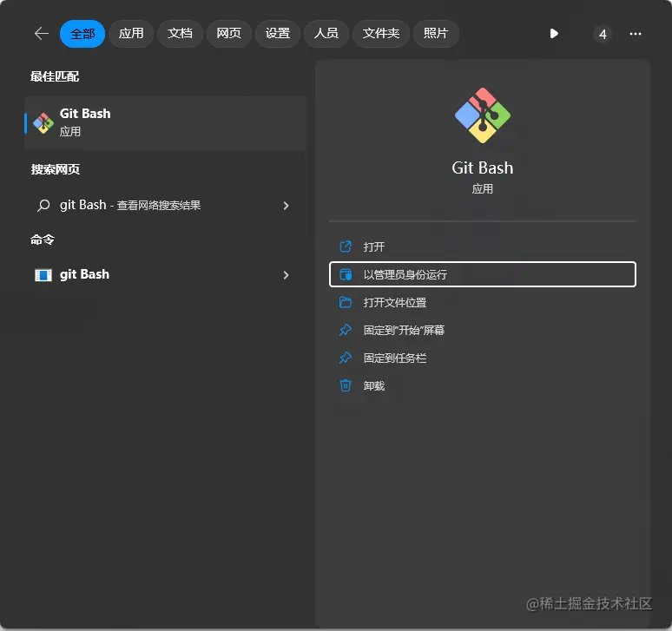
Task: Select the git Bash command entry
Action: pyautogui.click(x=166, y=274)
